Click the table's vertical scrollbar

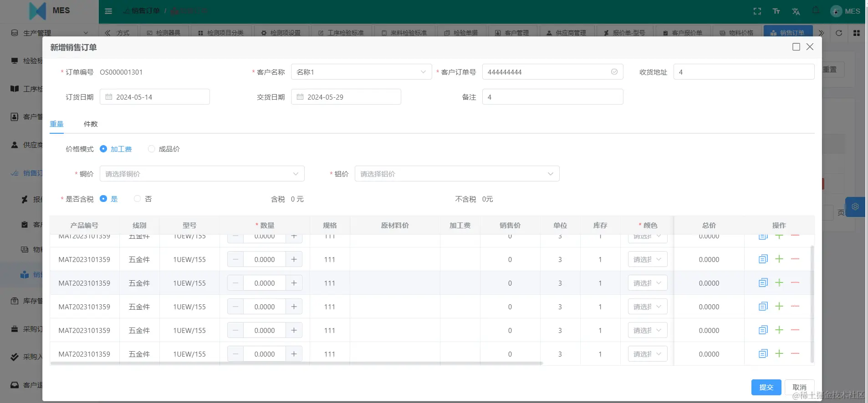click(812, 304)
